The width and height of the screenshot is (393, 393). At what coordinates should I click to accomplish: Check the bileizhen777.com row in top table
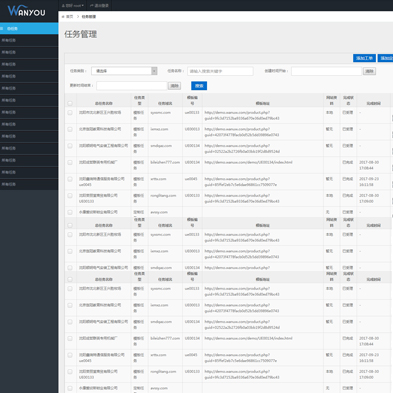point(70,162)
